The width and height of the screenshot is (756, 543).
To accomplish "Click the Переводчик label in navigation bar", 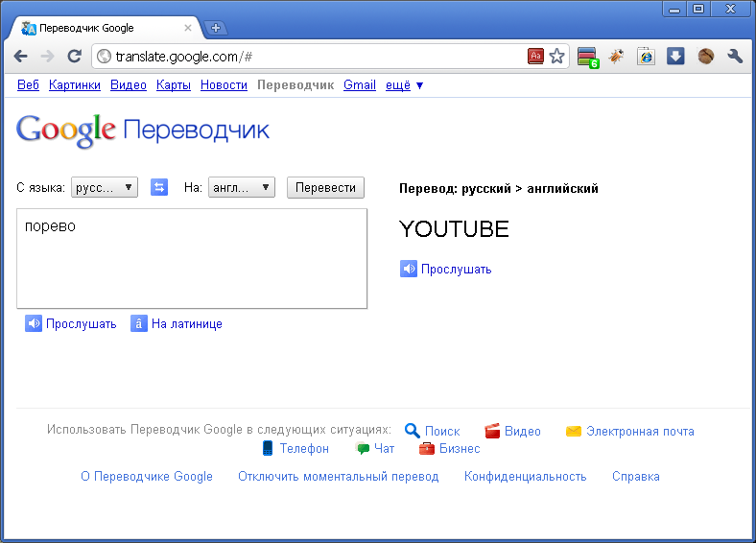I will pos(295,84).
